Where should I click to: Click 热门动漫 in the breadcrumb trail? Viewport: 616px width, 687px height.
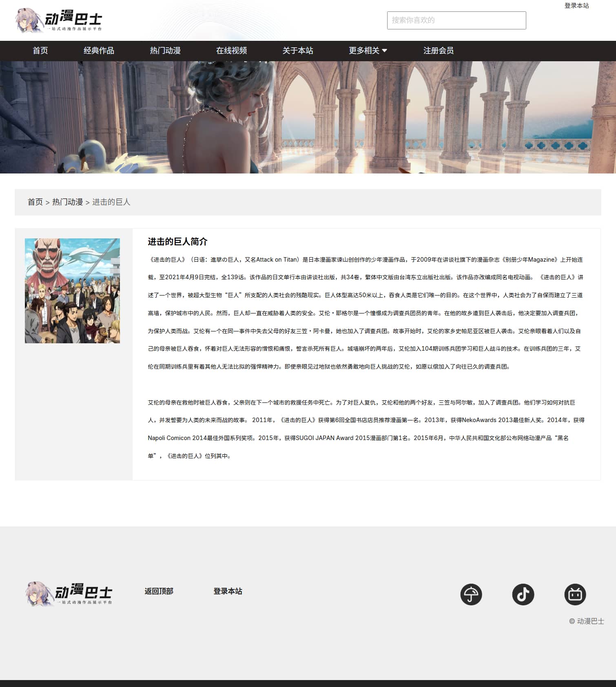point(67,202)
